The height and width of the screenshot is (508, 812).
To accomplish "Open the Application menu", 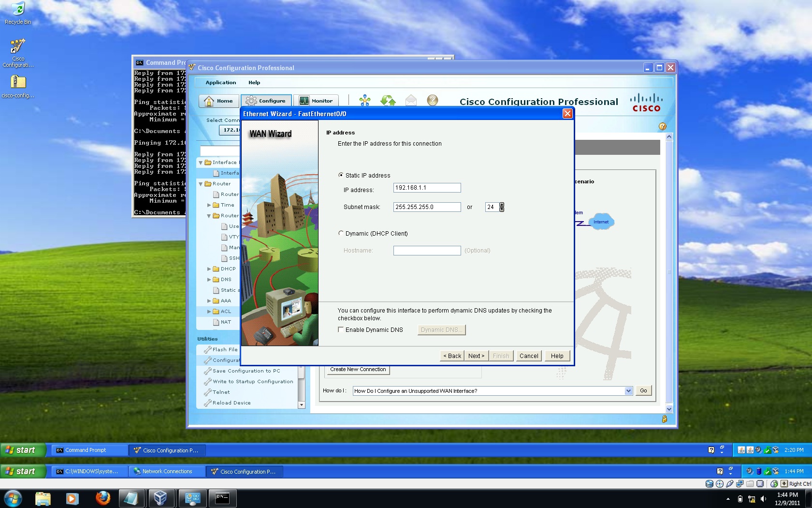I will point(221,83).
